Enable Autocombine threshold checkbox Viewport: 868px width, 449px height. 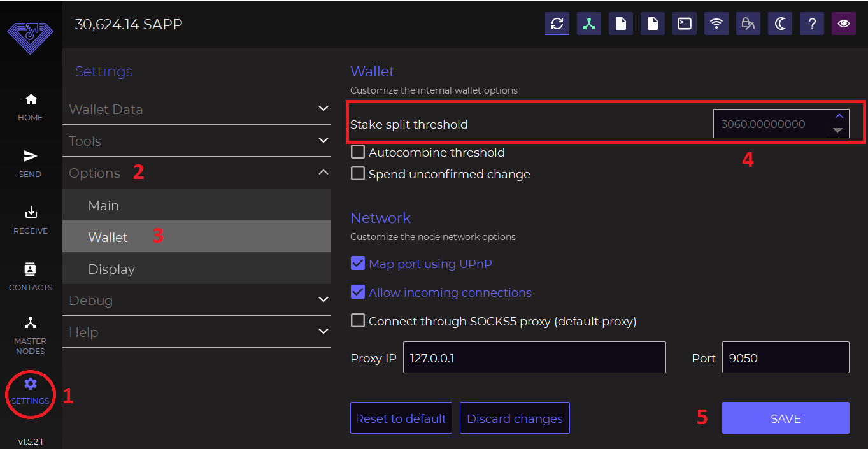click(x=358, y=152)
